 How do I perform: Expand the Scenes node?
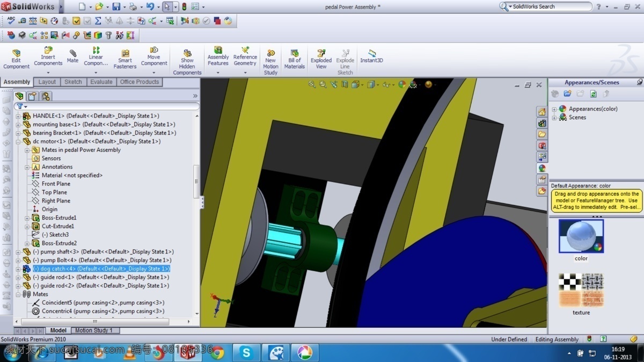(x=554, y=118)
